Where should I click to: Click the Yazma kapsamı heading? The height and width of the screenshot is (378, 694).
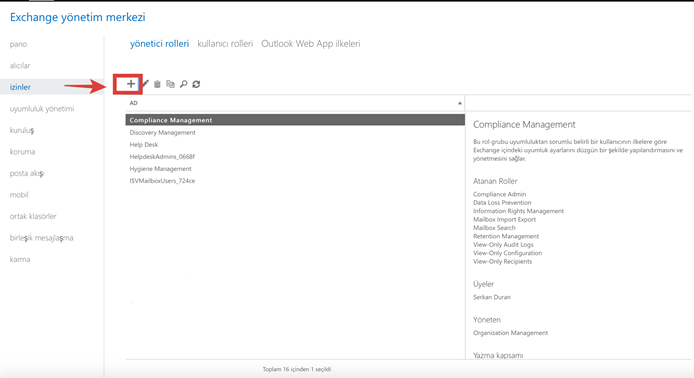pyautogui.click(x=498, y=355)
